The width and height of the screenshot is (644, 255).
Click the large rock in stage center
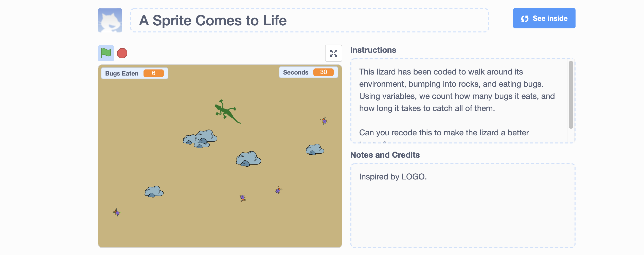tap(248, 159)
